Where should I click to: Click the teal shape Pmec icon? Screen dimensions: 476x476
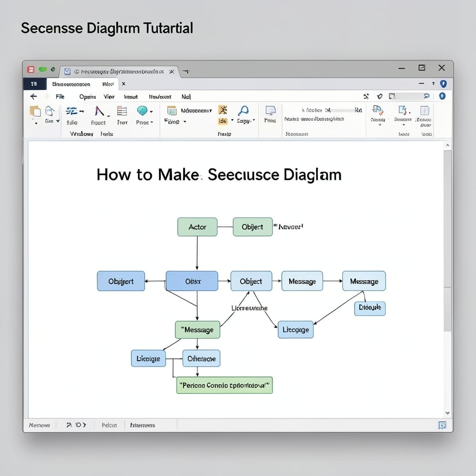point(142,111)
